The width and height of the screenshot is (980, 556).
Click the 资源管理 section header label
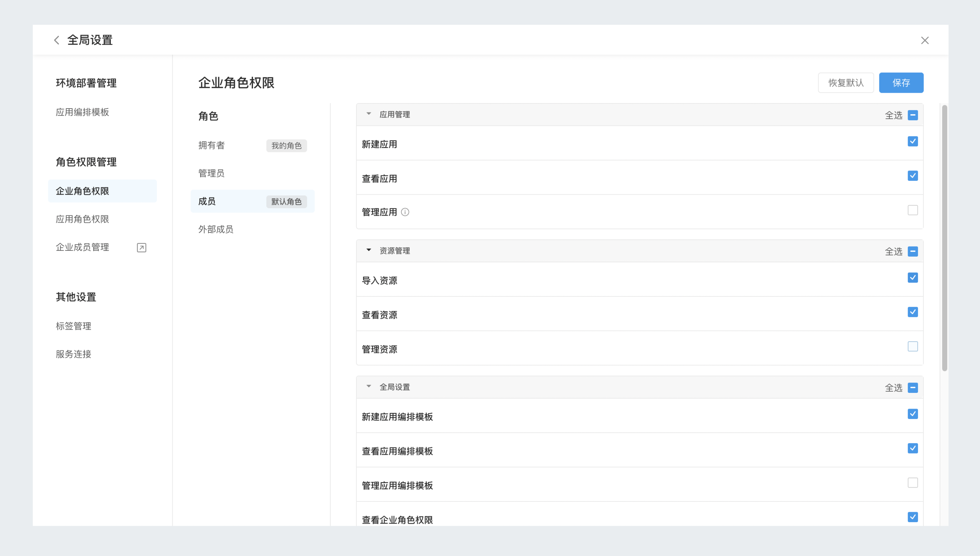click(394, 251)
